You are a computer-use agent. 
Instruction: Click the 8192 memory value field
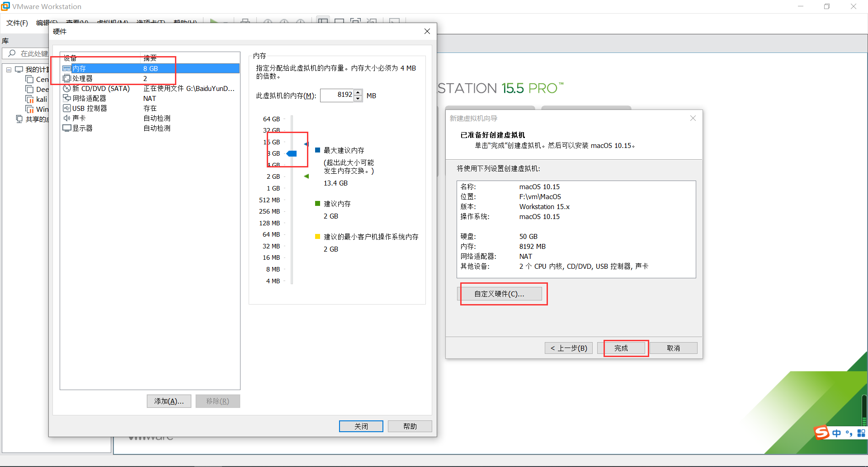point(337,95)
